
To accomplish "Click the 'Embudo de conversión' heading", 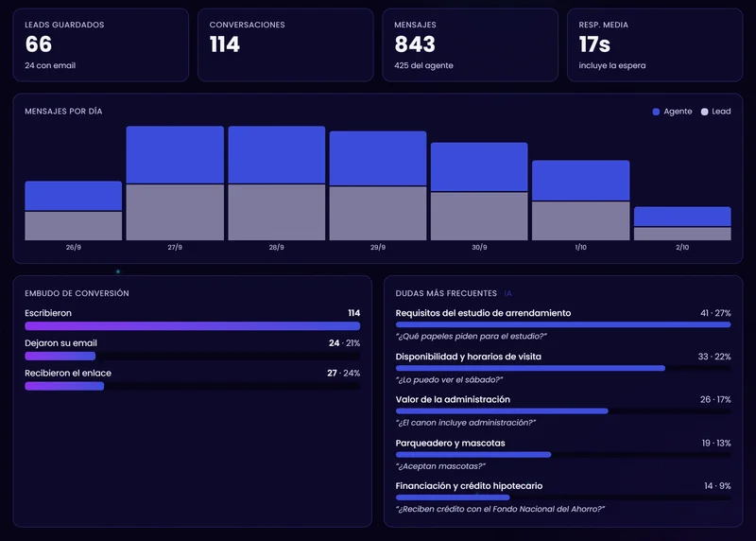I will pyautogui.click(x=77, y=293).
